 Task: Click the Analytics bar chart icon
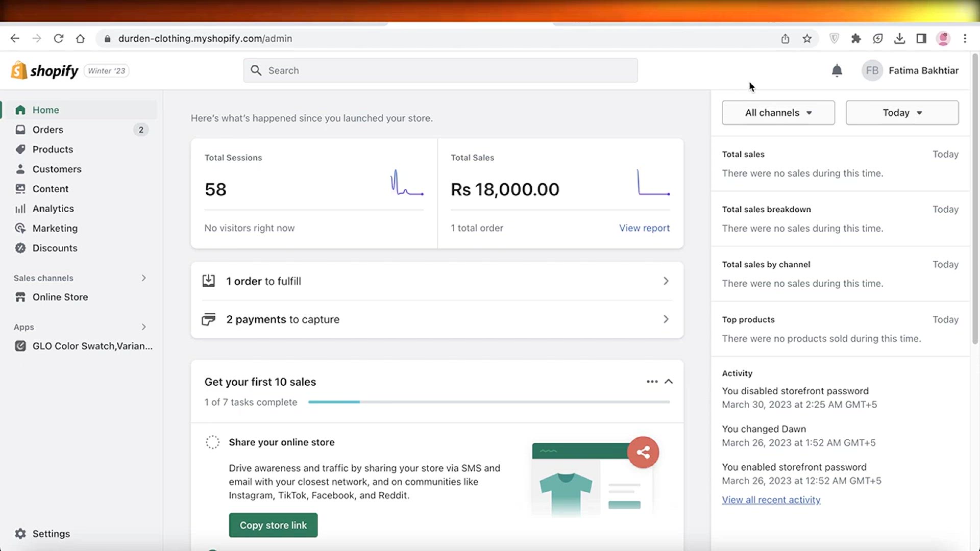[x=20, y=209]
